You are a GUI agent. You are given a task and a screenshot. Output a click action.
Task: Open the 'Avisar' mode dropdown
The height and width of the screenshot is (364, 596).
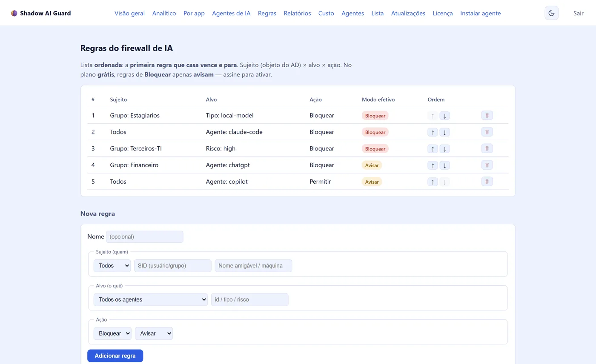(154, 334)
